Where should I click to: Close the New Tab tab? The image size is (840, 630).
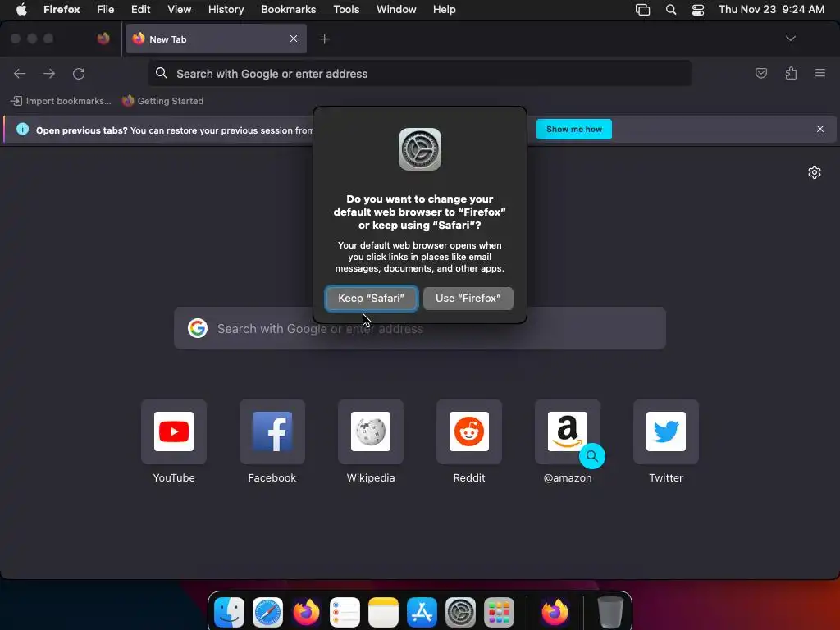pos(294,39)
